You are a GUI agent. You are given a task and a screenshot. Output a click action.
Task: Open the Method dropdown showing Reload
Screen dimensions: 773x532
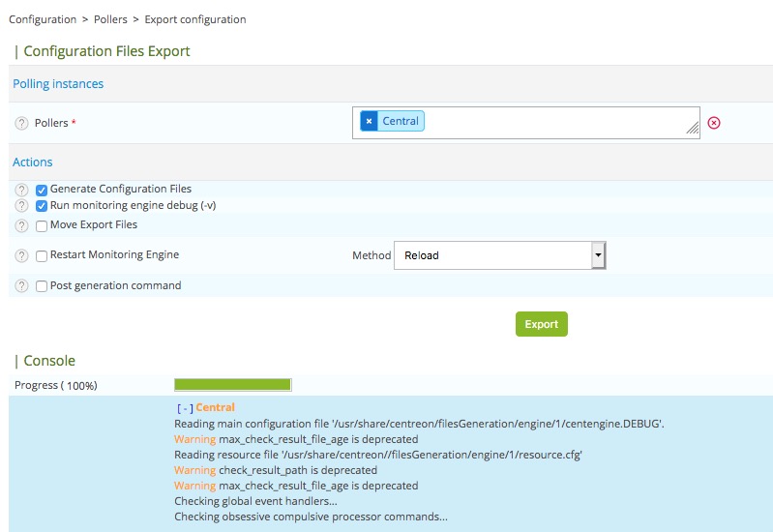tap(499, 256)
